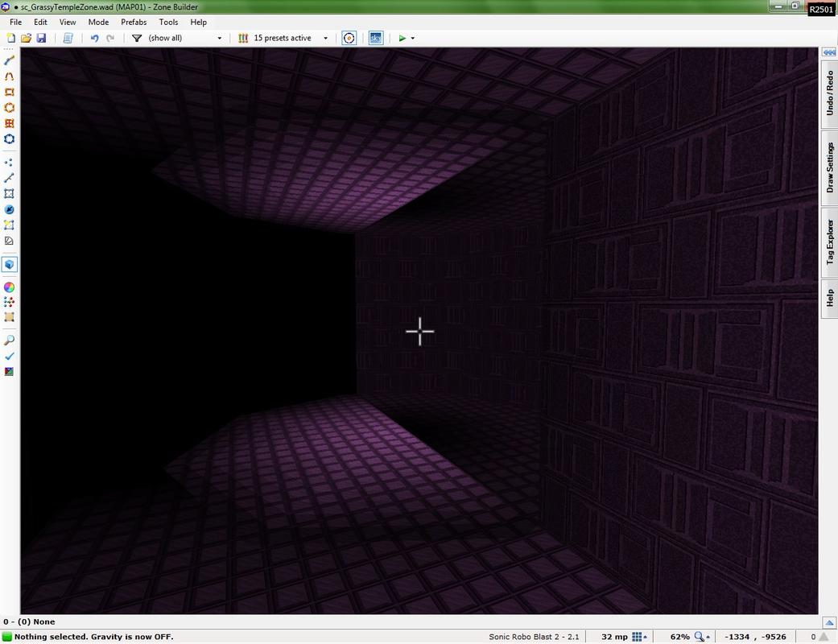
Task: Click the things filter funnel icon
Action: coord(137,38)
